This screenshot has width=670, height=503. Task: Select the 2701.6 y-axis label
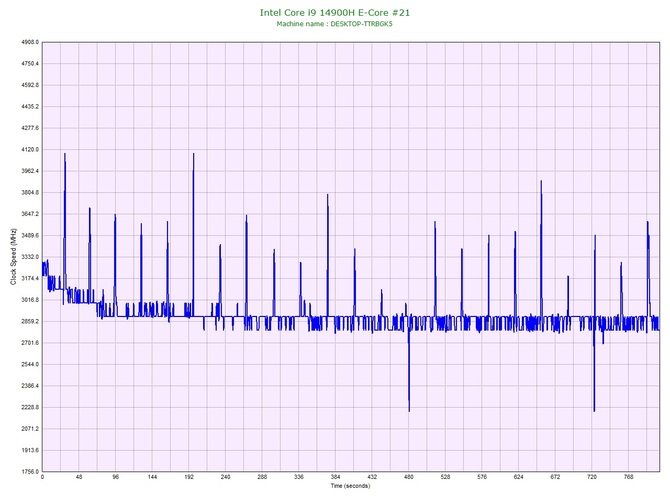pos(30,343)
